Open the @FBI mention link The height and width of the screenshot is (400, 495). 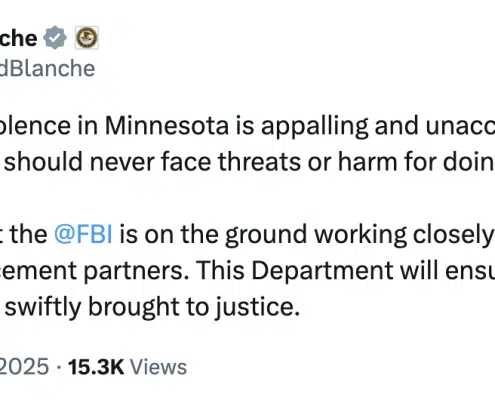[83, 234]
